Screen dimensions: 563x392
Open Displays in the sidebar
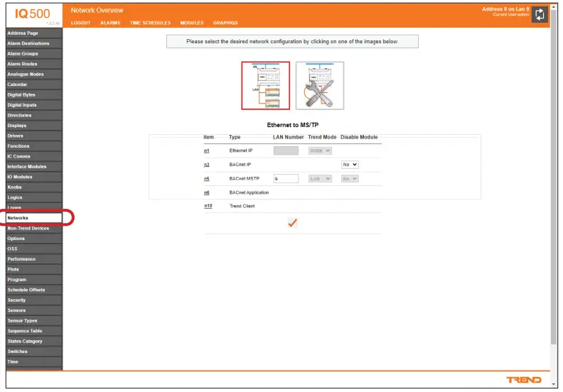(34, 126)
